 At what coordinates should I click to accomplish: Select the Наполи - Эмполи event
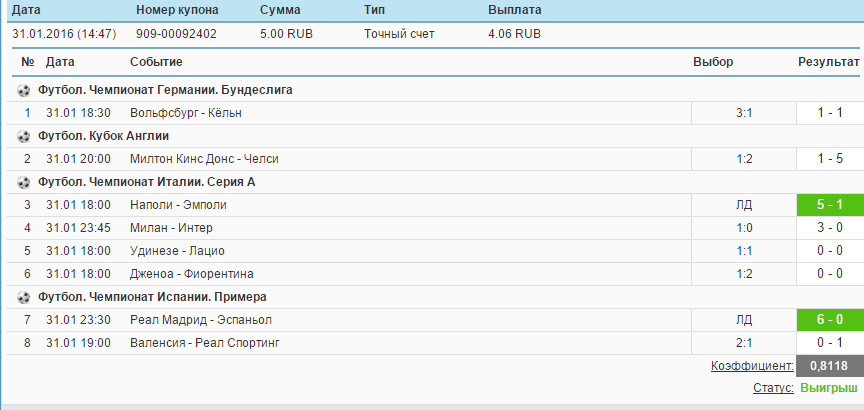178,205
